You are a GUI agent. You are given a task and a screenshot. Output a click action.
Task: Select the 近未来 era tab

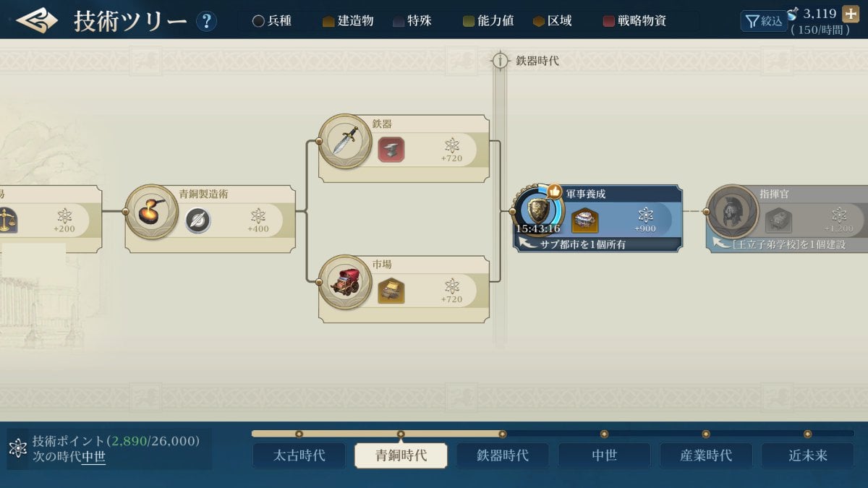pos(808,455)
